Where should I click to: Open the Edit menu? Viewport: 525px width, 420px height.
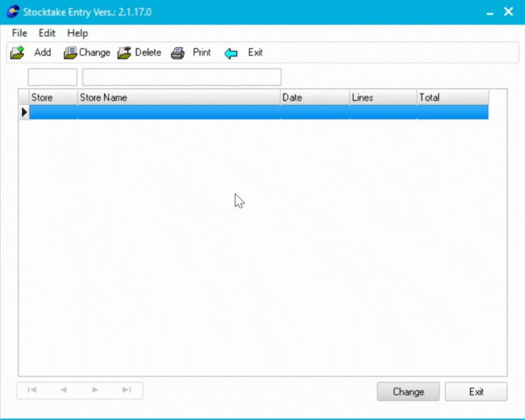pyautogui.click(x=47, y=33)
